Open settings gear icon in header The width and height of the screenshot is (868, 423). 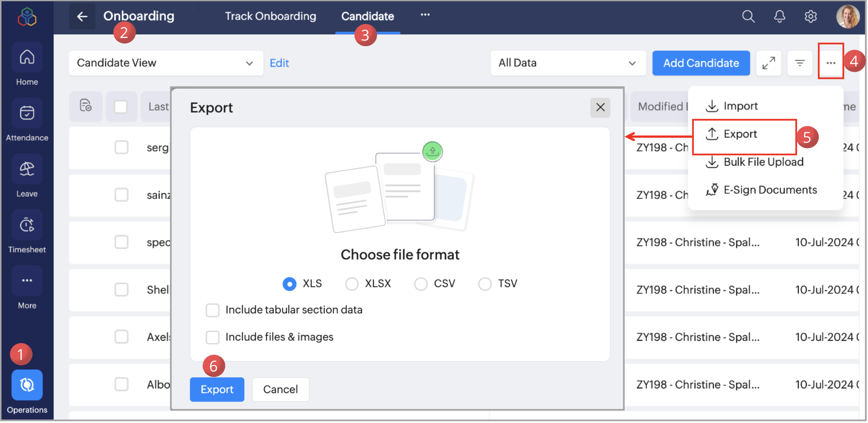click(810, 17)
